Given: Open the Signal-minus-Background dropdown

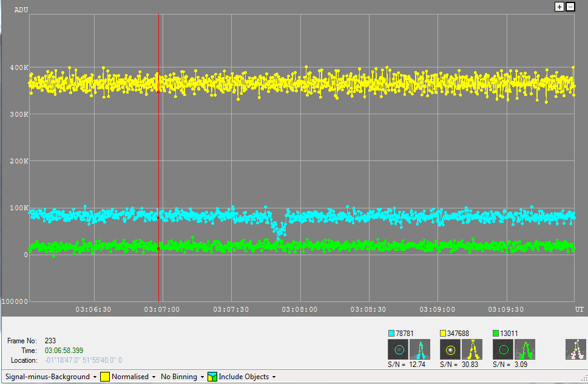Looking at the screenshot, I should tap(51, 377).
